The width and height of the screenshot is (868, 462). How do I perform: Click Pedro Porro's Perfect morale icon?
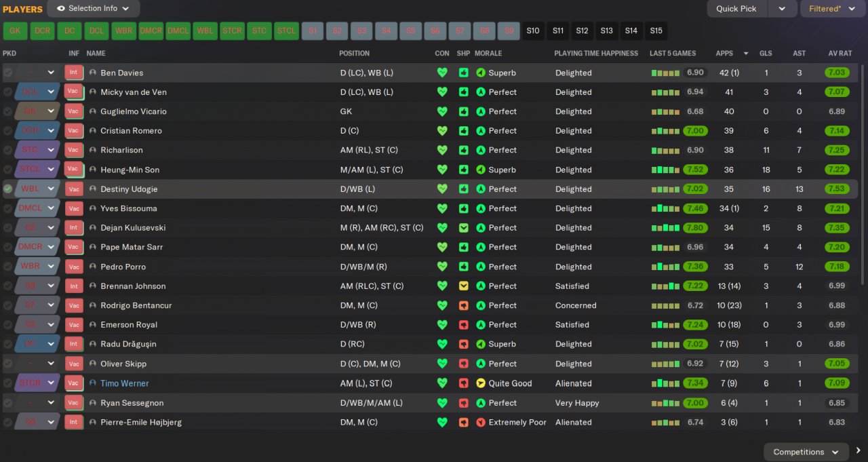(x=481, y=267)
